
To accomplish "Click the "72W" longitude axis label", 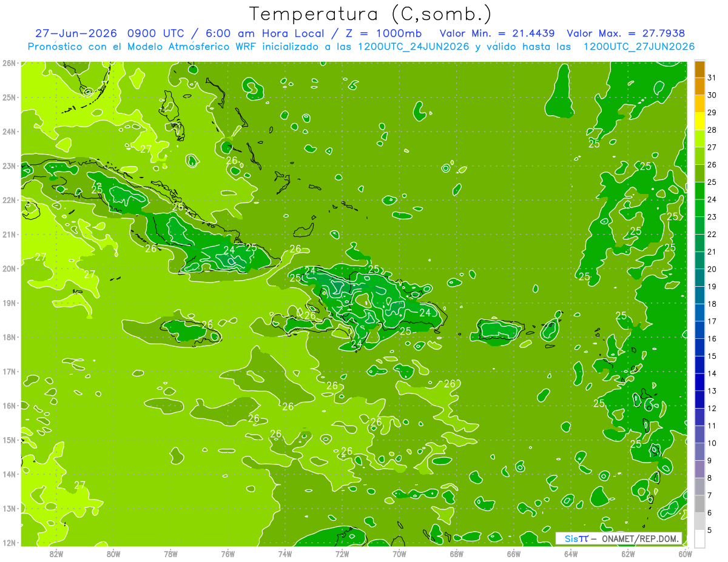I will coord(342,554).
